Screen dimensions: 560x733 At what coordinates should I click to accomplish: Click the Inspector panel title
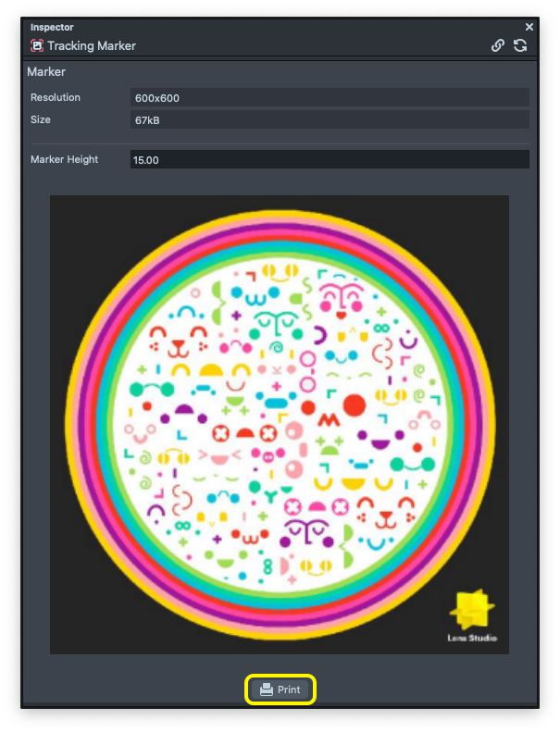coord(52,27)
